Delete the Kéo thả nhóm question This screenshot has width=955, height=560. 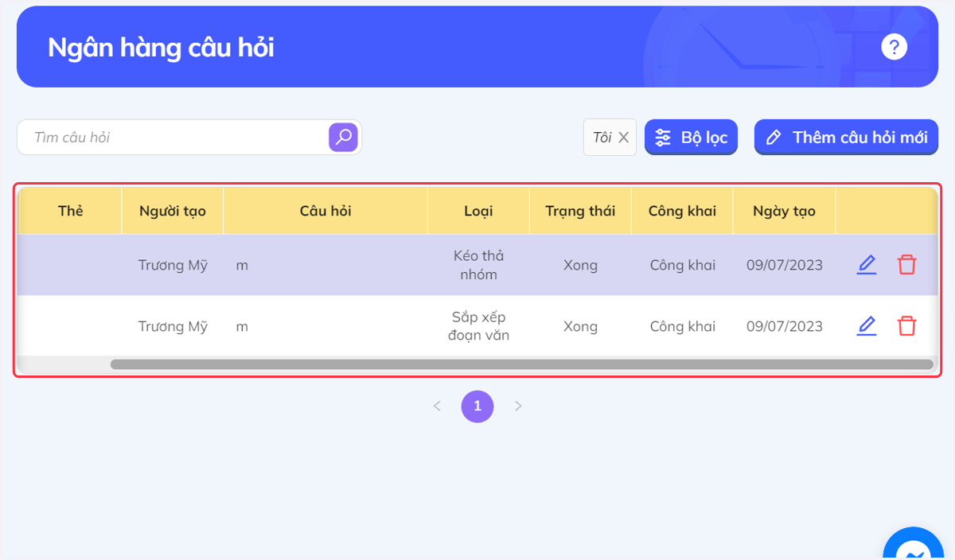906,265
